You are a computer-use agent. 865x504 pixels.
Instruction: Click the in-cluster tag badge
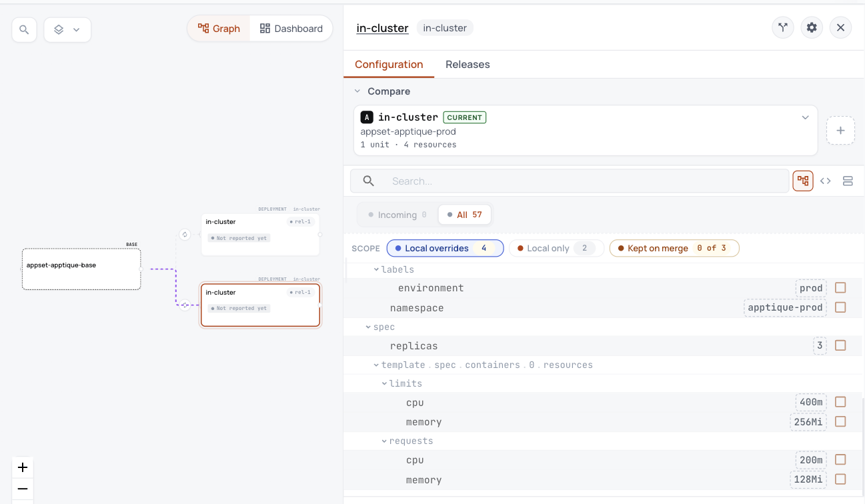[x=445, y=28]
